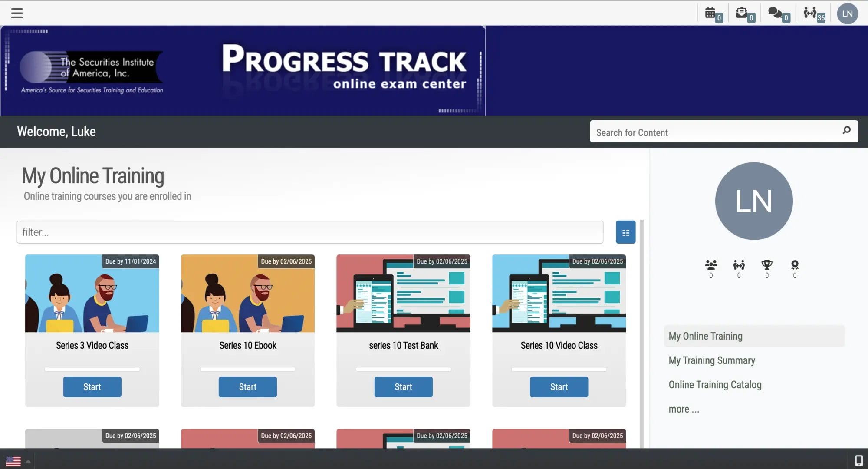Click the followers/team icon in profile panel
Image resolution: width=868 pixels, height=469 pixels.
[x=710, y=264]
